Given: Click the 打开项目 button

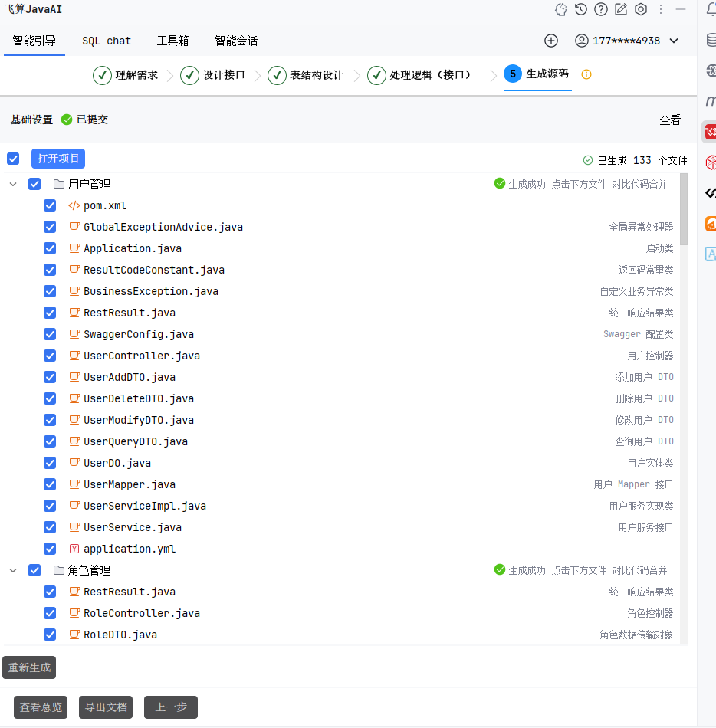Looking at the screenshot, I should coord(58,159).
